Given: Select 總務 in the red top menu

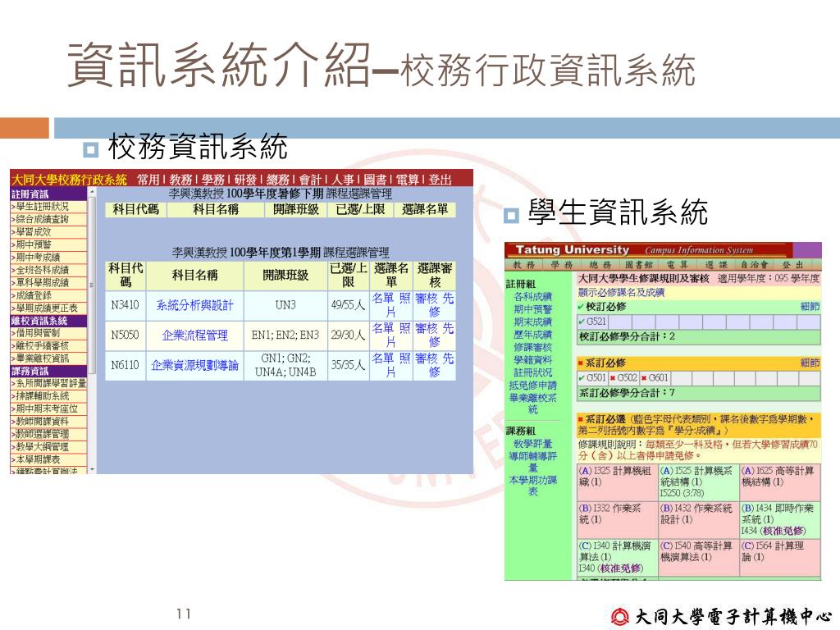Looking at the screenshot, I should click(277, 180).
